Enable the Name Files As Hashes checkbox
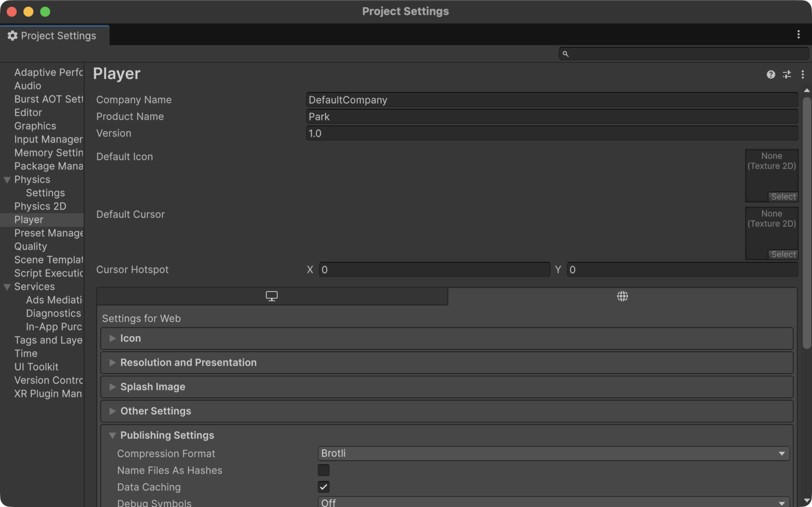The height and width of the screenshot is (507, 812). 323,470
